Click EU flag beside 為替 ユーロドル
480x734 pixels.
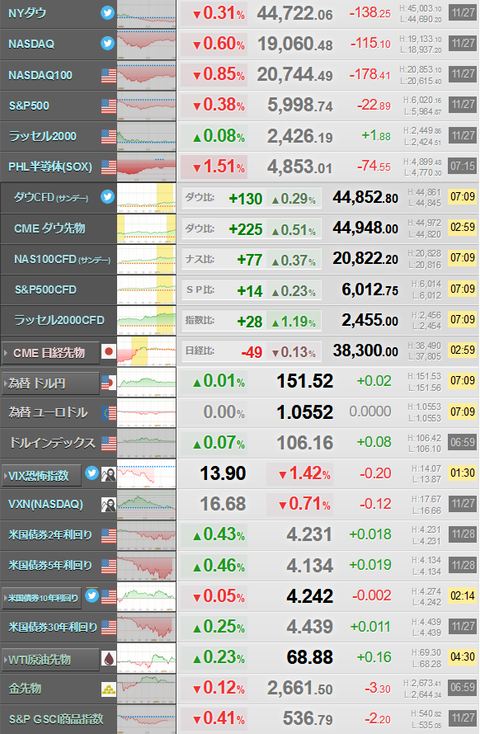(109, 412)
